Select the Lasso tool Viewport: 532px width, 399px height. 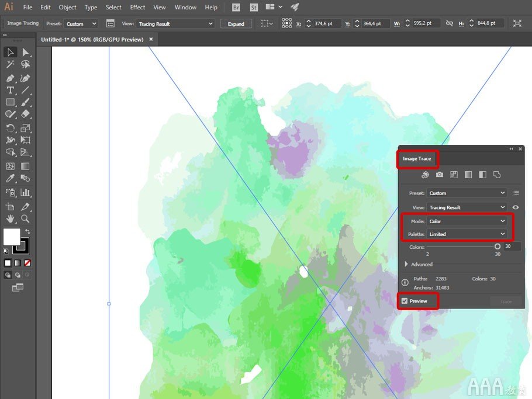[26, 64]
